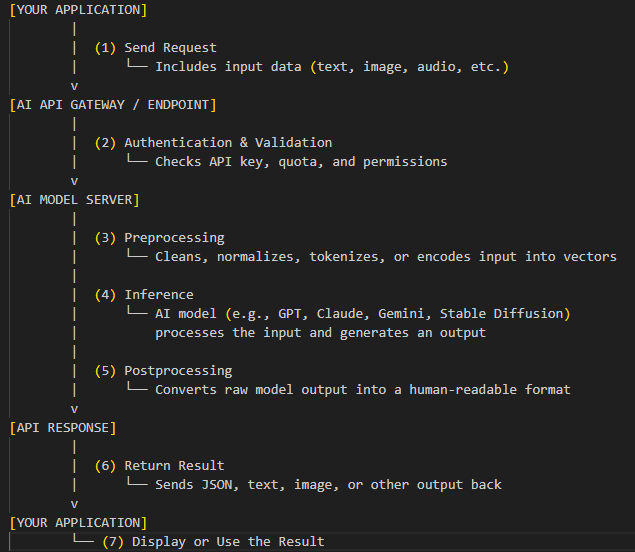635x552 pixels.
Task: Select the "[API RESPONSE]" heading
Action: pos(62,428)
